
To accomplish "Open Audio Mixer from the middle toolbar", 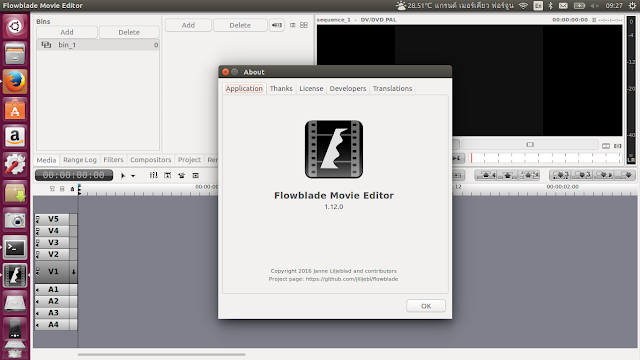I will tap(153, 175).
